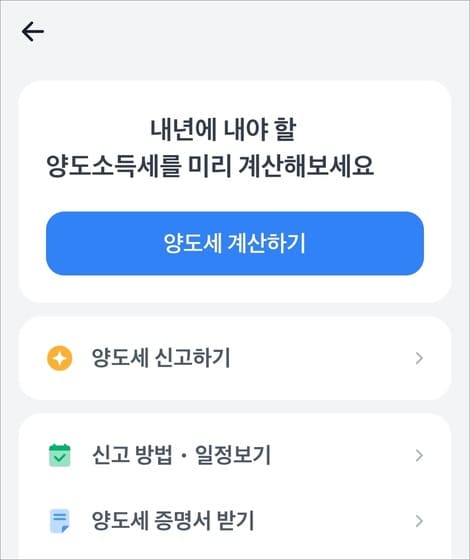Image resolution: width=470 pixels, height=560 pixels.
Task: Tap the heading 양도소득세를 미리 계산해보세요
Action: pyautogui.click(x=210, y=166)
